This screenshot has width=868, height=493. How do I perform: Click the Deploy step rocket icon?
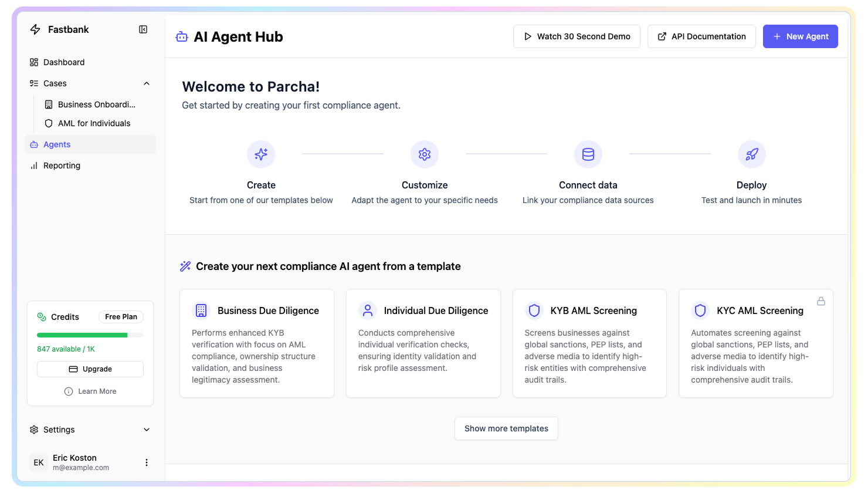[x=751, y=154]
